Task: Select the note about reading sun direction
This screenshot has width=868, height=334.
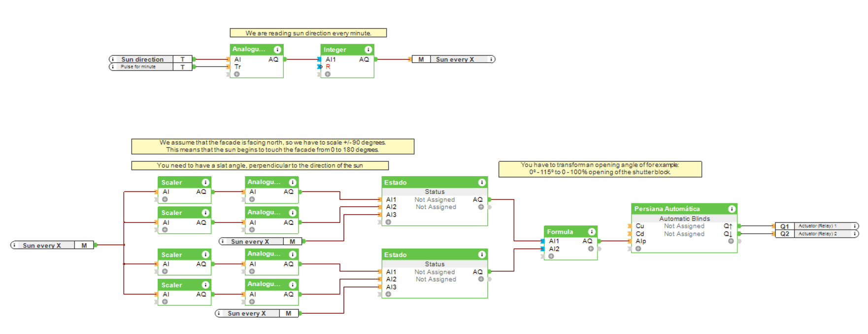Action: coord(308,33)
